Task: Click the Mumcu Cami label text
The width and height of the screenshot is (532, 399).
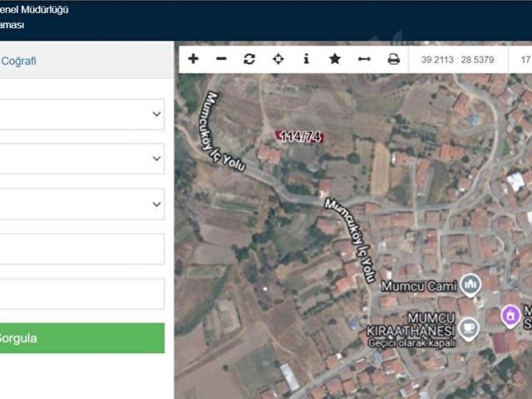Action: (x=419, y=286)
